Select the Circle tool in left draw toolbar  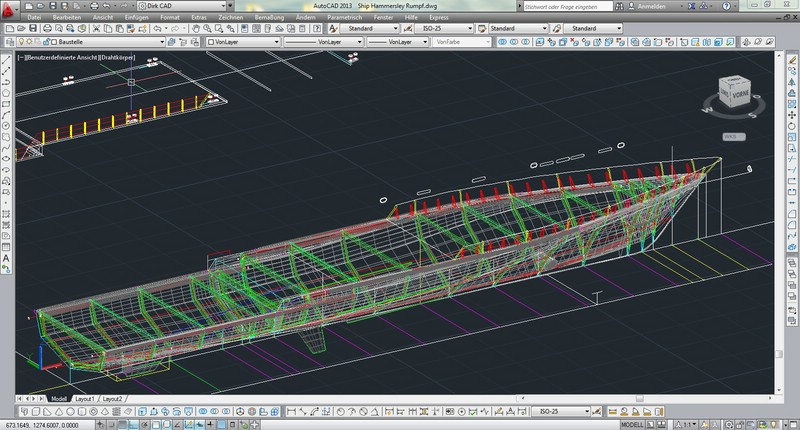6,126
